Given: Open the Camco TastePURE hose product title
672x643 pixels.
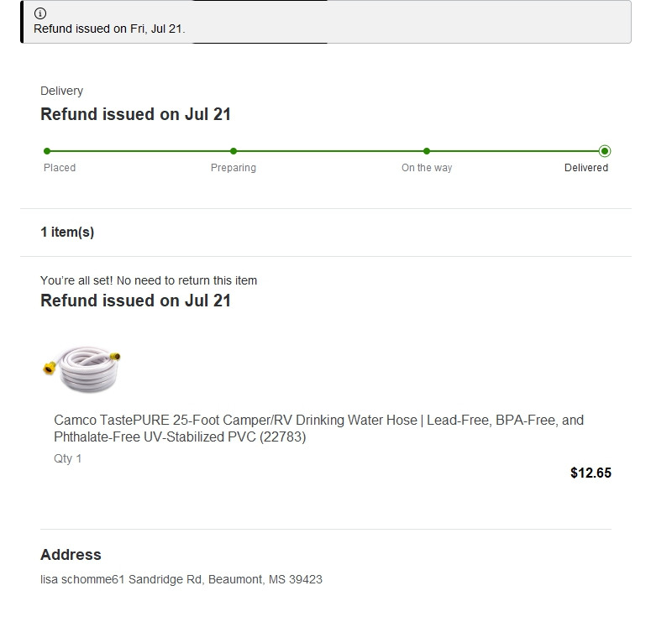Looking at the screenshot, I should (x=318, y=428).
